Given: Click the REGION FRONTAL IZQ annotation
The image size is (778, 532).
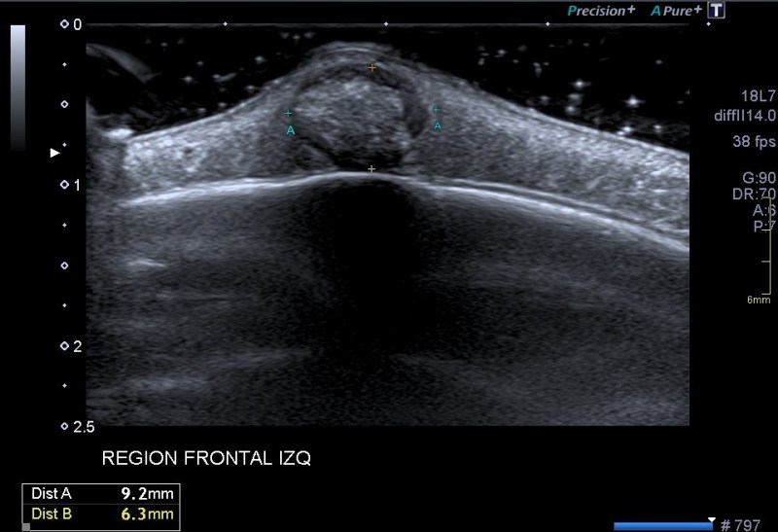Looking at the screenshot, I should click(x=206, y=457).
